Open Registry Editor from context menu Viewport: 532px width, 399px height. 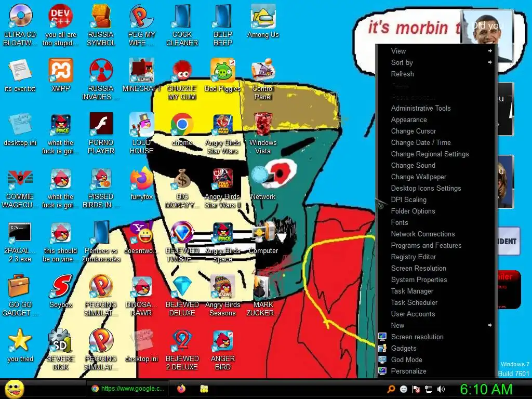[x=437, y=257]
